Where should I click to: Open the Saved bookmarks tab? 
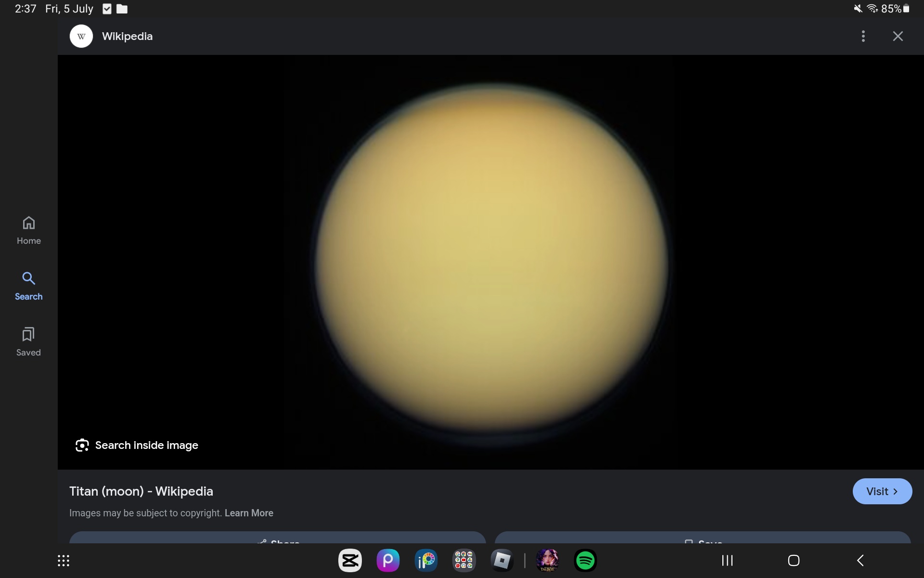(x=28, y=342)
